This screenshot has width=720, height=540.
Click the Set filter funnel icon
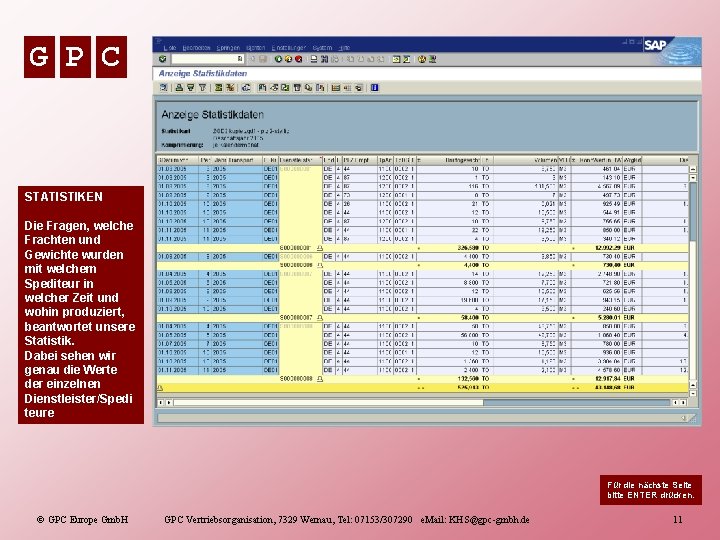202,88
